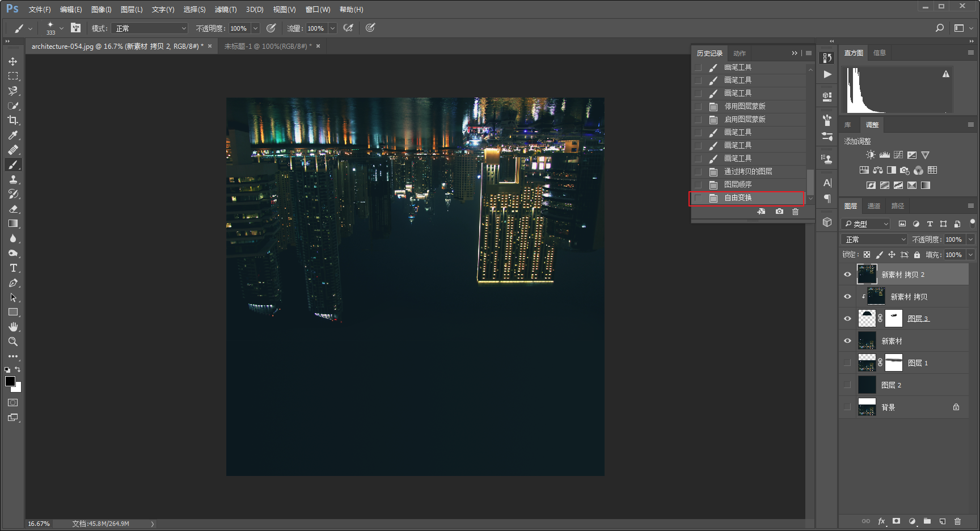Delete current history state trash icon
Screen dimensions: 980x531
coord(796,212)
